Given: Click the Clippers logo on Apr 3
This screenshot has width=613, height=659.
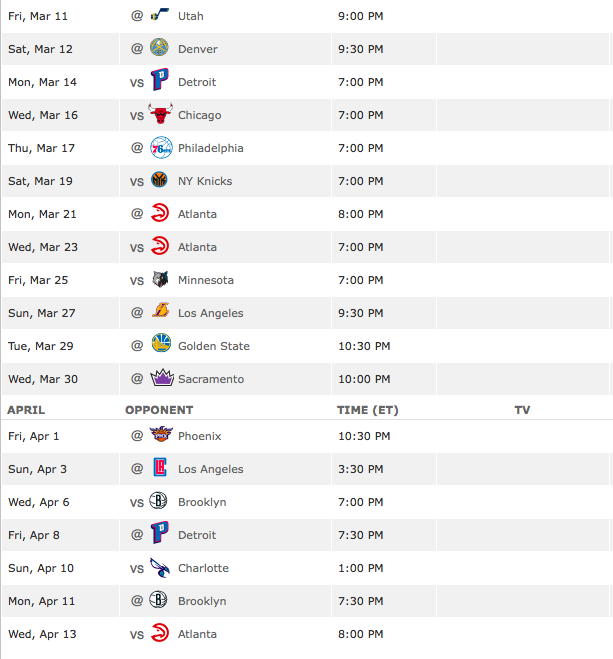Looking at the screenshot, I should (x=160, y=467).
